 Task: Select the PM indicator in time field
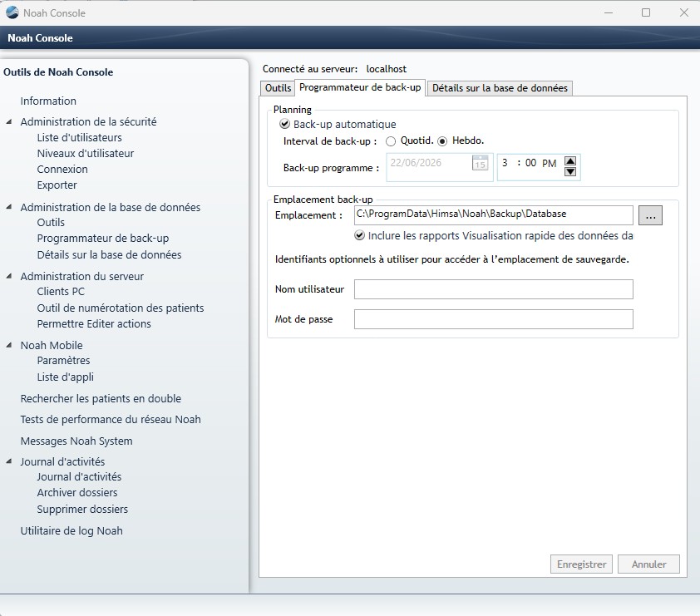(x=549, y=164)
